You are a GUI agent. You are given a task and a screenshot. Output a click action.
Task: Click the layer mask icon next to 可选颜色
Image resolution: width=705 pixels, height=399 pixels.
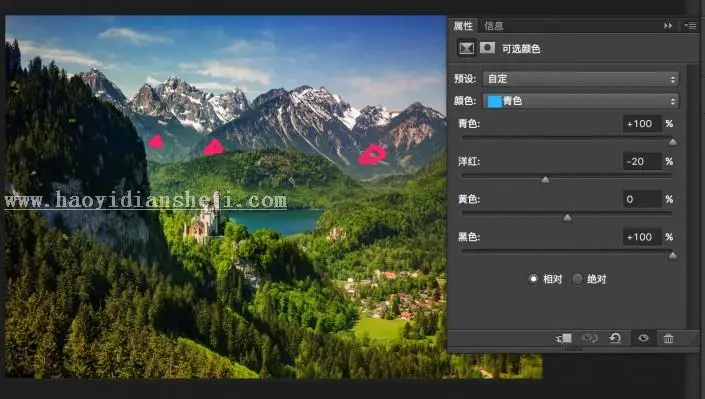coord(487,47)
